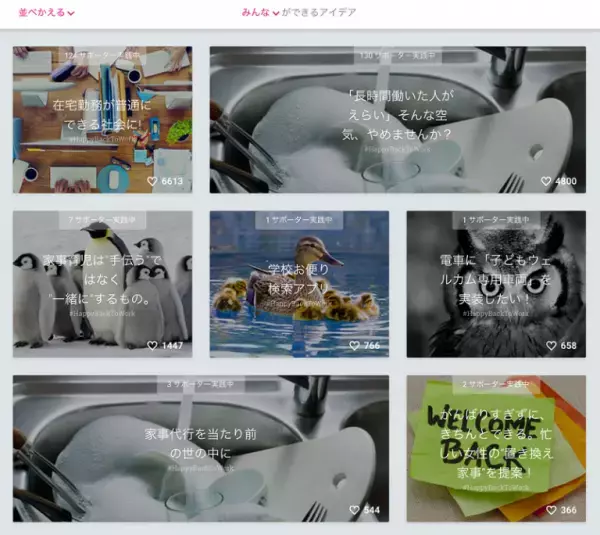Click the 658 like count

569,346
